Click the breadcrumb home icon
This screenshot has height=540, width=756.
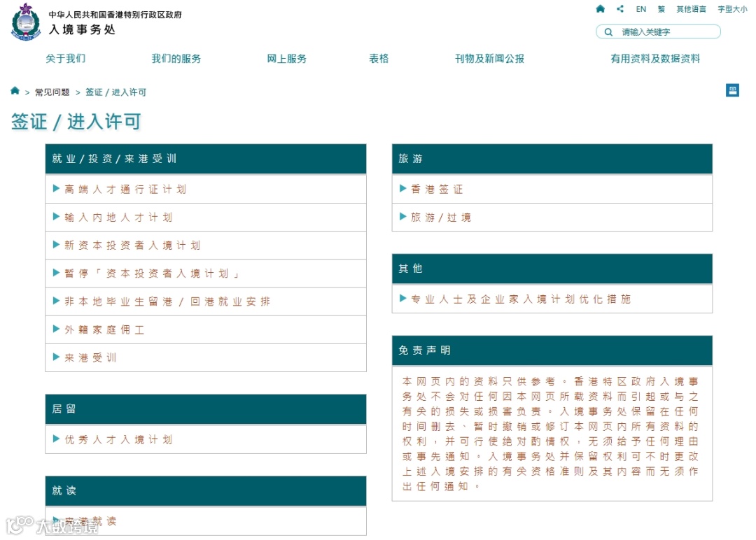tap(15, 90)
